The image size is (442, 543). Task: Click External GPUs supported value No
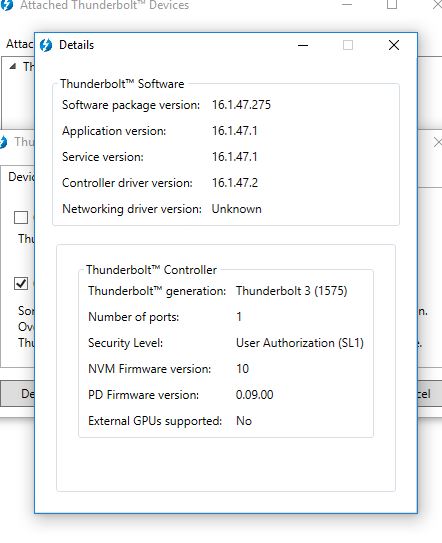click(x=244, y=421)
